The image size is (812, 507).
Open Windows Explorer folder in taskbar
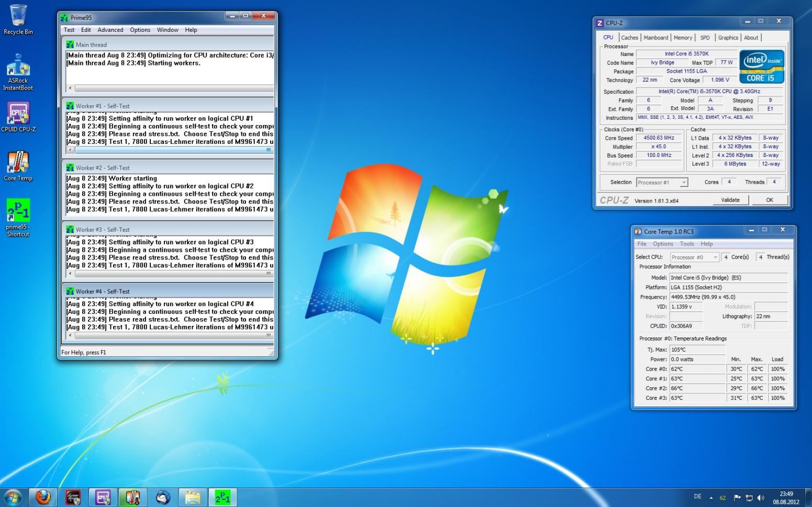pos(193,497)
